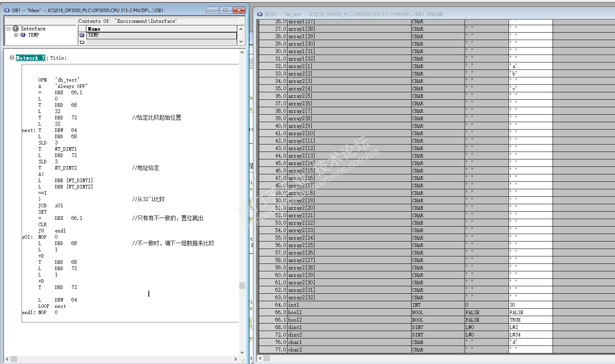Click the TEMP folder icon in the interface tree

click(x=23, y=35)
